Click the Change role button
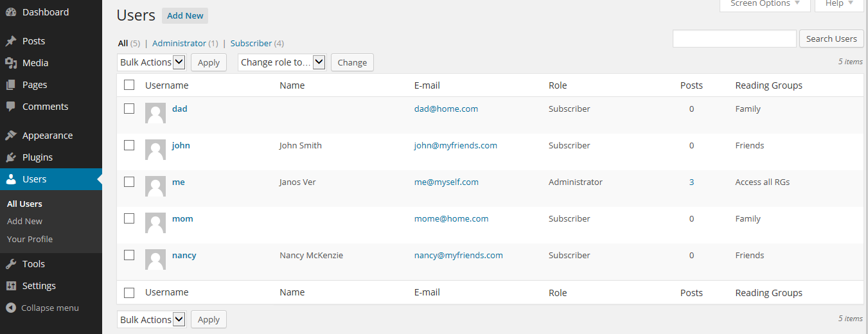 pos(352,62)
